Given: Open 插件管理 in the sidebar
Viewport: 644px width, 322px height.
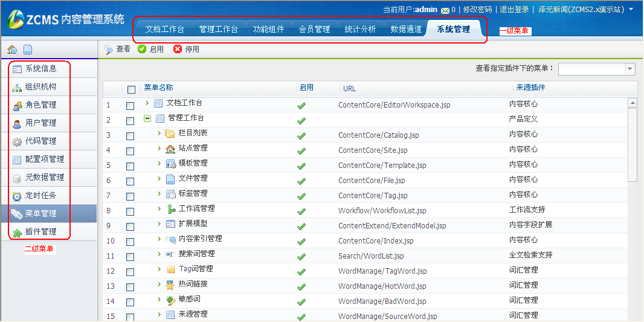Looking at the screenshot, I should 40,232.
